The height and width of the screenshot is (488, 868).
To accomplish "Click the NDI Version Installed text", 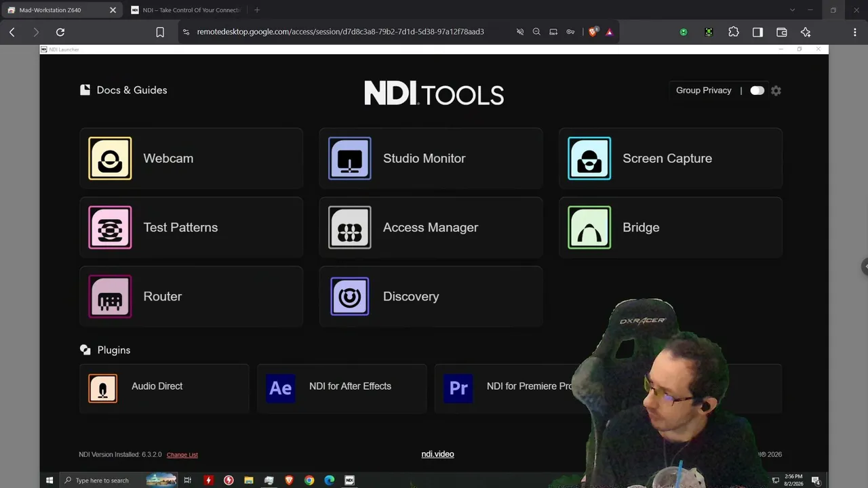I will [119, 455].
